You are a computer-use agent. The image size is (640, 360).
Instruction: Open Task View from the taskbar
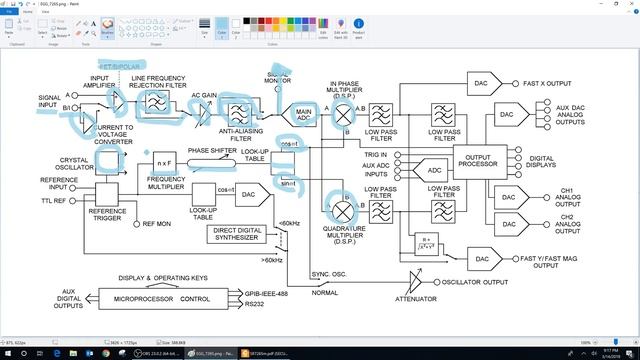click(40, 353)
